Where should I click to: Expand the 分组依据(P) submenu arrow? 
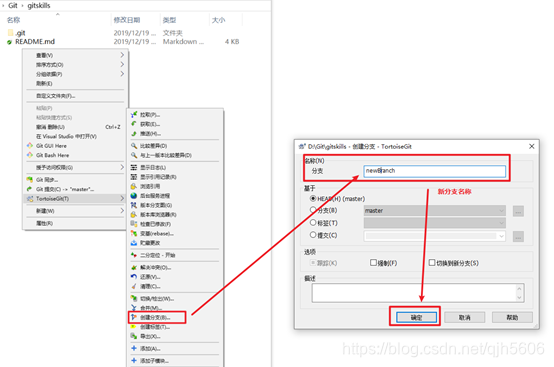(x=122, y=74)
